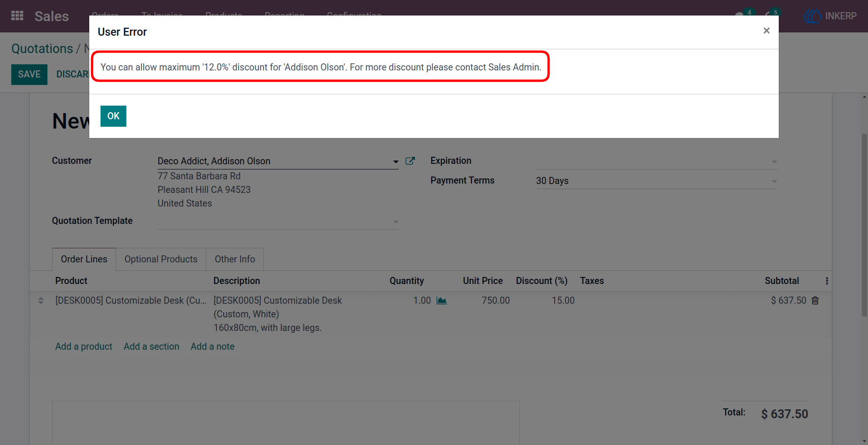
Task: Open the InkERP company logo menu
Action: (830, 16)
